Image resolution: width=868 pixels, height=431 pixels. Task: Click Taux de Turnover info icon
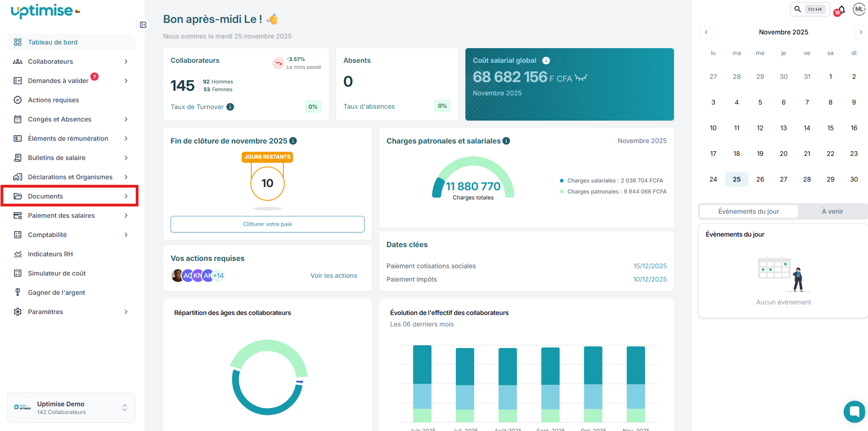230,107
